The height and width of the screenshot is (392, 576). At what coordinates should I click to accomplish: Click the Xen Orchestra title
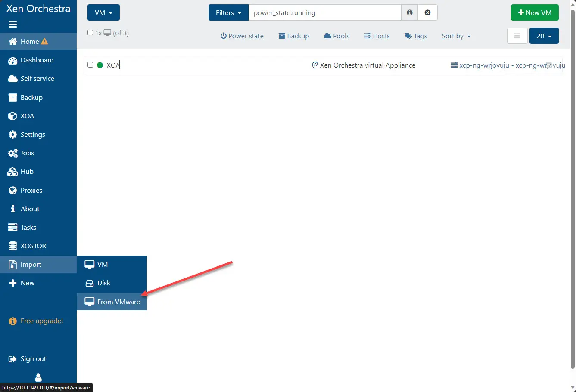(x=38, y=9)
